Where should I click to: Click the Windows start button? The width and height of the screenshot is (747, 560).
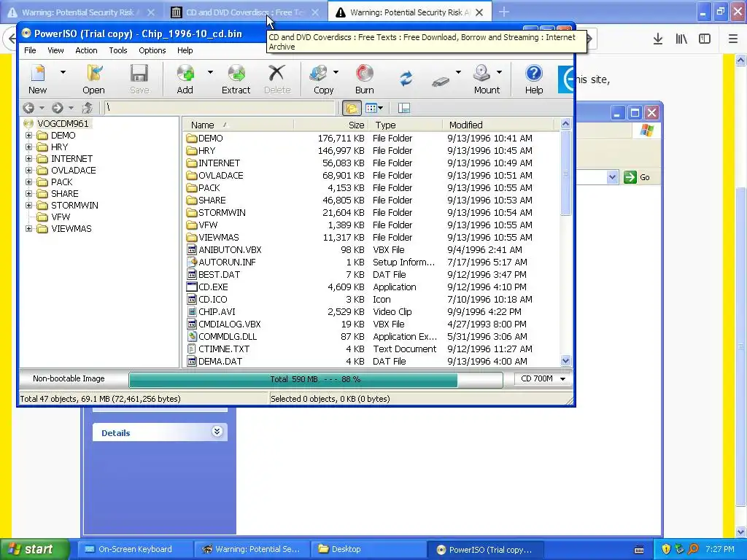34,550
